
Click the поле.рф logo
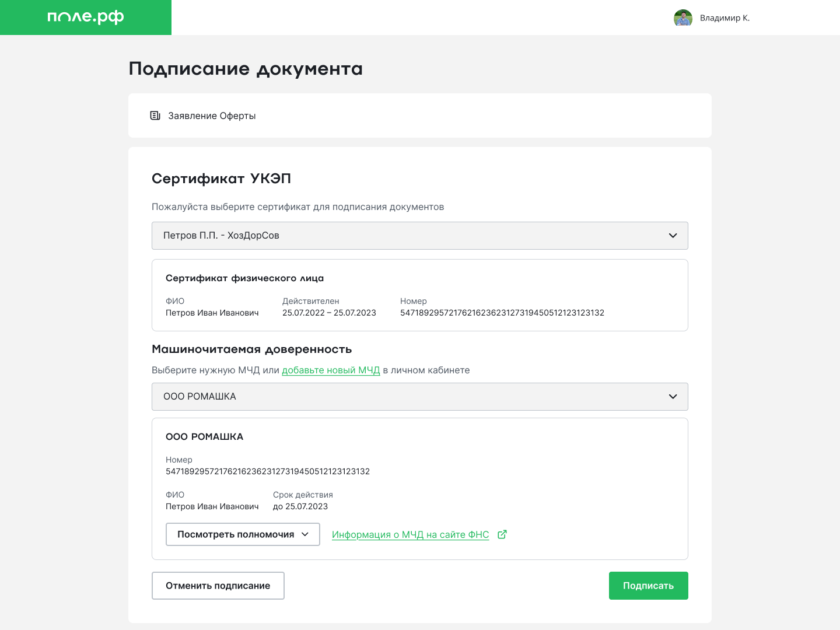pyautogui.click(x=86, y=17)
